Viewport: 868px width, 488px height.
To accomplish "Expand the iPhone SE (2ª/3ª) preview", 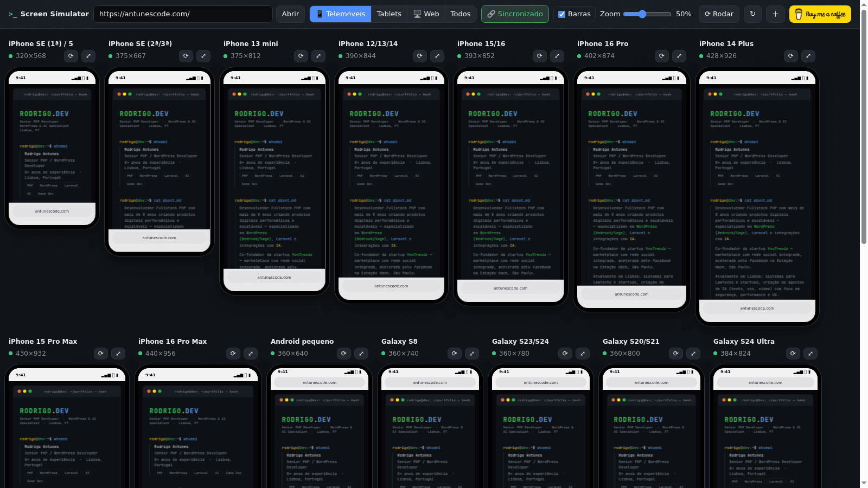I will click(x=203, y=56).
